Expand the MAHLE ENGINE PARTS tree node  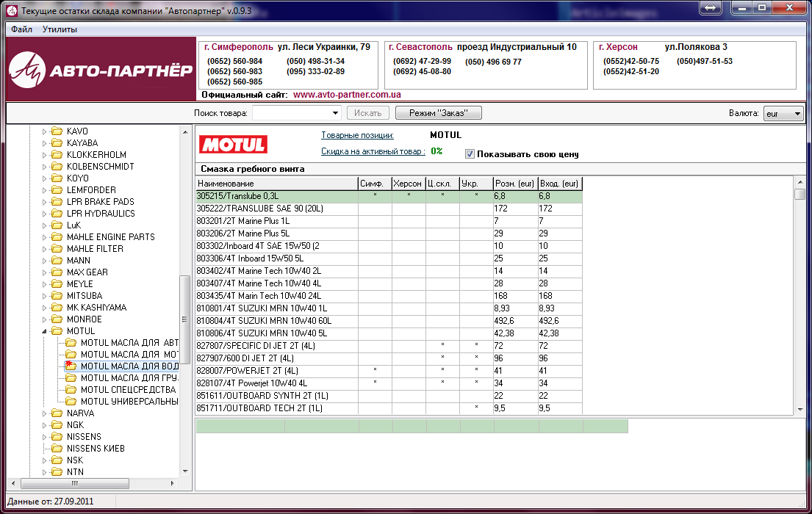pyautogui.click(x=44, y=237)
